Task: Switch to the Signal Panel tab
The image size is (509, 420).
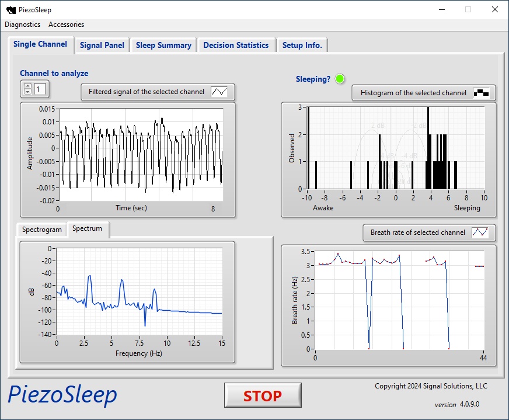Action: 102,45
